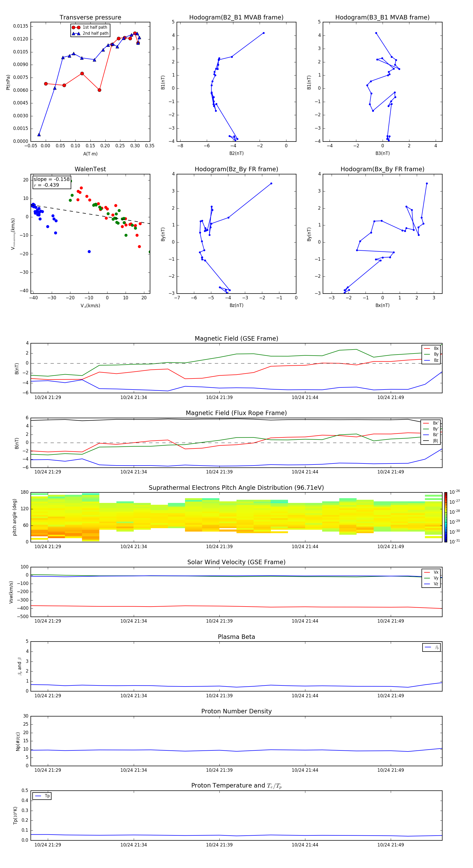Image resolution: width=473 pixels, height=868 pixels.
Task: Click the Suprathermal Electrons Pitch Angle Distribution title
Action: [x=236, y=488]
